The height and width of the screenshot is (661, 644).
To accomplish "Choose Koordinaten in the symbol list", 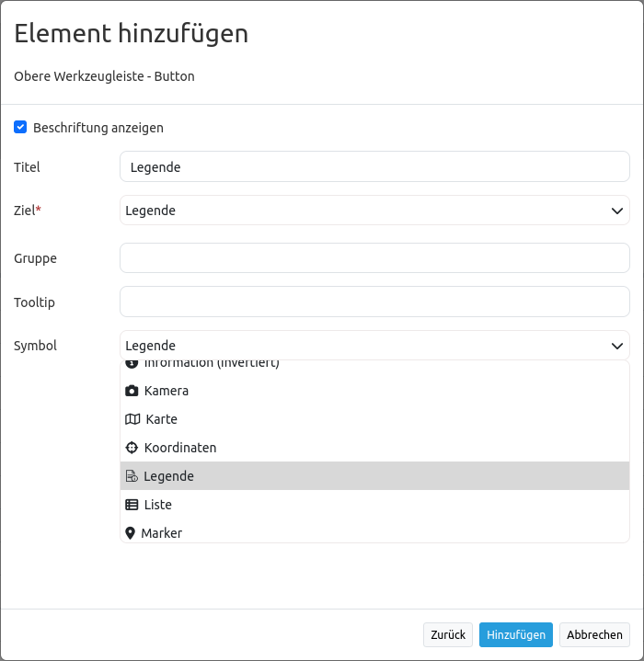I will click(180, 448).
